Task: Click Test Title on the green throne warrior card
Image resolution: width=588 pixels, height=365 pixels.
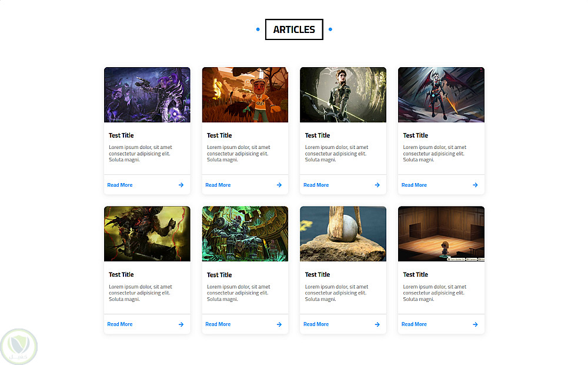Action: [x=219, y=276]
